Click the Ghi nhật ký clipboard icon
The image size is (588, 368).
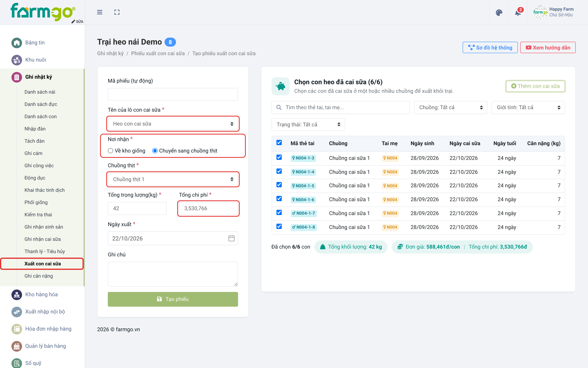click(17, 77)
